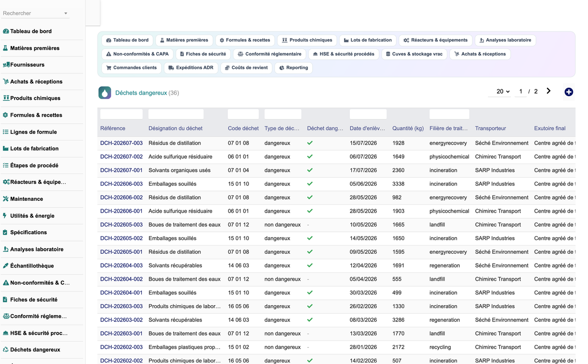Viewport: 588px width, 364px height.
Task: Open the Tableau de bord tab in top navigation
Action: pyautogui.click(x=127, y=40)
